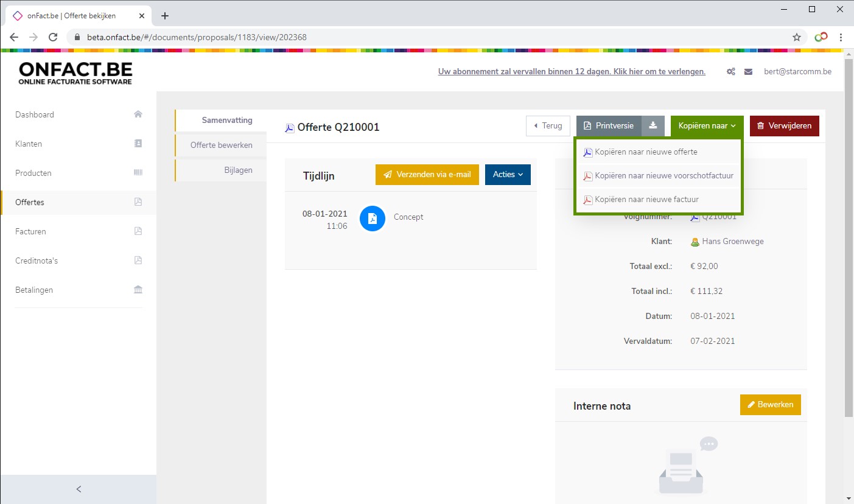The image size is (854, 504).
Task: Click the contact icon beside Klanten
Action: (x=138, y=144)
